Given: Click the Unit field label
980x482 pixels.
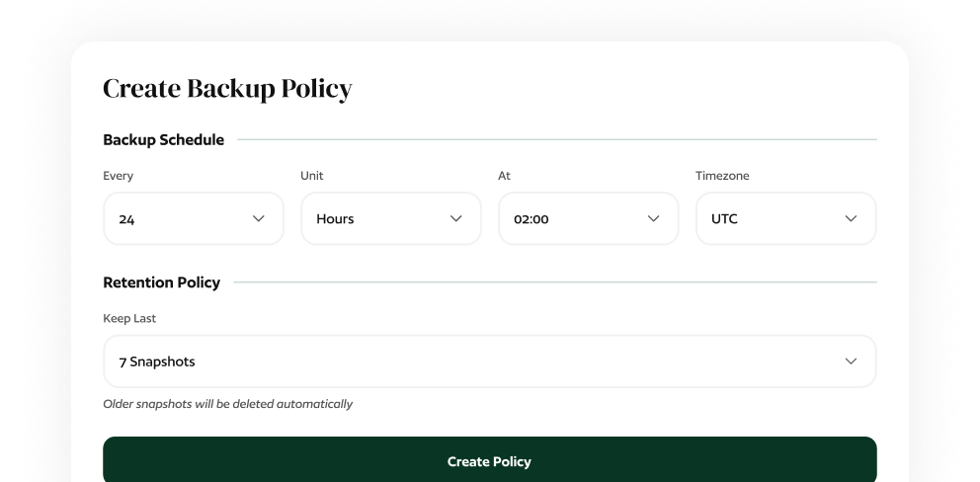Looking at the screenshot, I should point(311,176).
